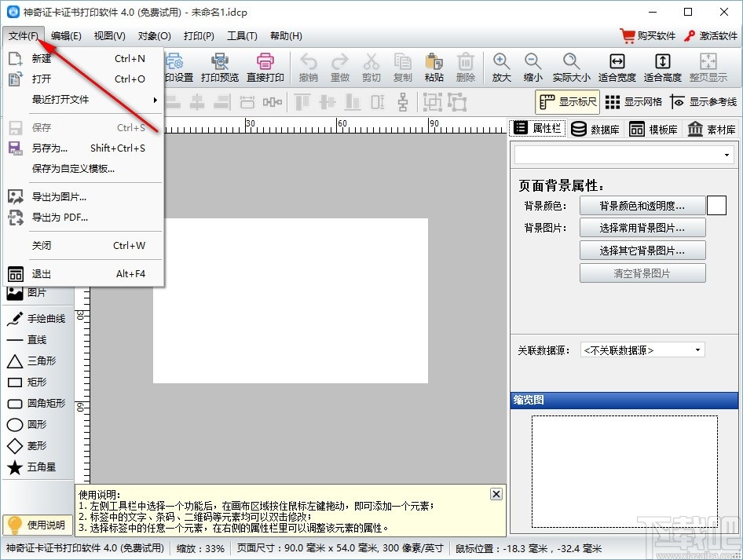
Task: Close the usage instructions panel
Action: (496, 494)
